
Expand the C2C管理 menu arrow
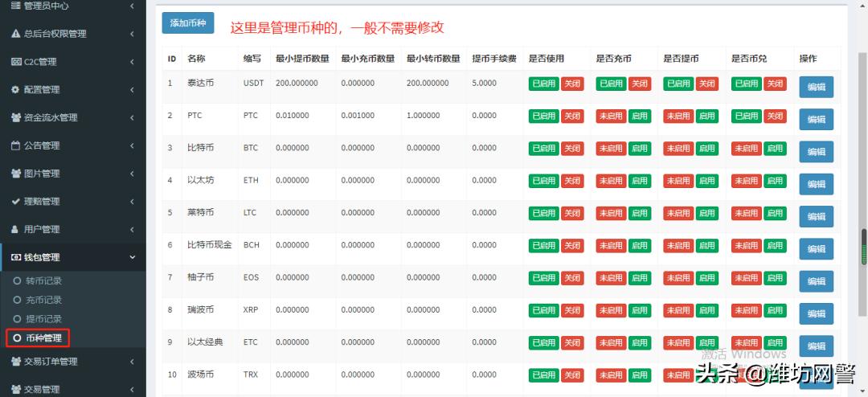(x=133, y=61)
